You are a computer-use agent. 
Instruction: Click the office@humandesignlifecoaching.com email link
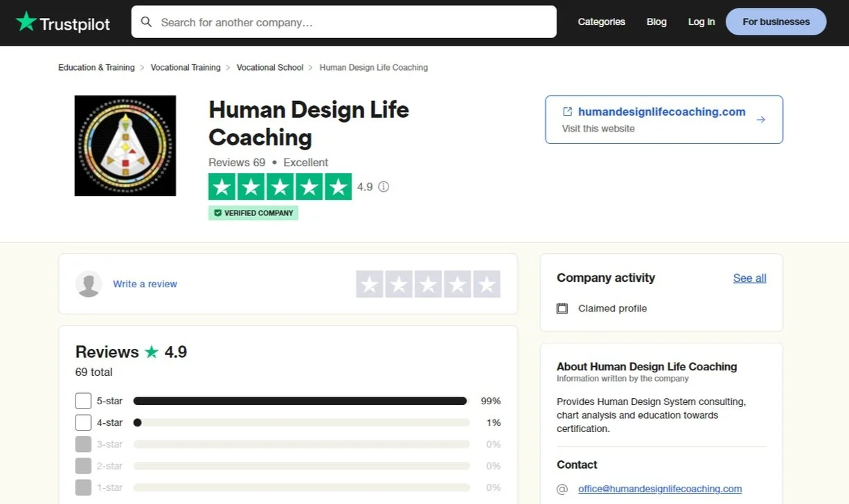point(660,489)
